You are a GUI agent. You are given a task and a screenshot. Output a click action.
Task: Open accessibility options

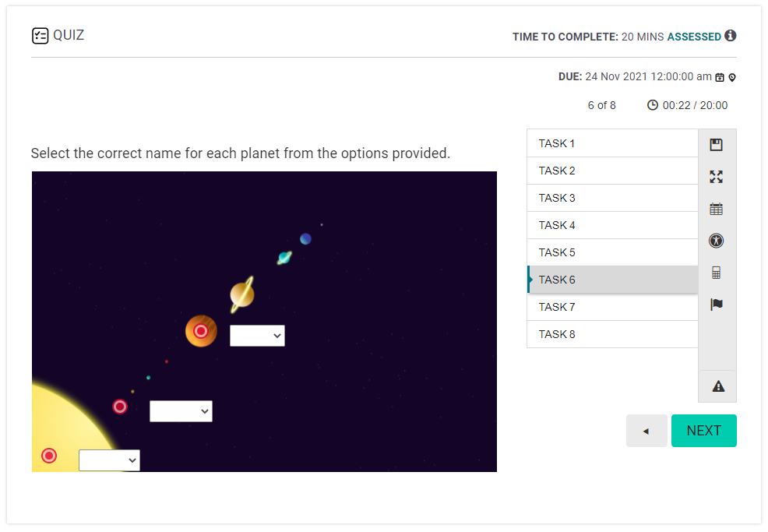[717, 241]
